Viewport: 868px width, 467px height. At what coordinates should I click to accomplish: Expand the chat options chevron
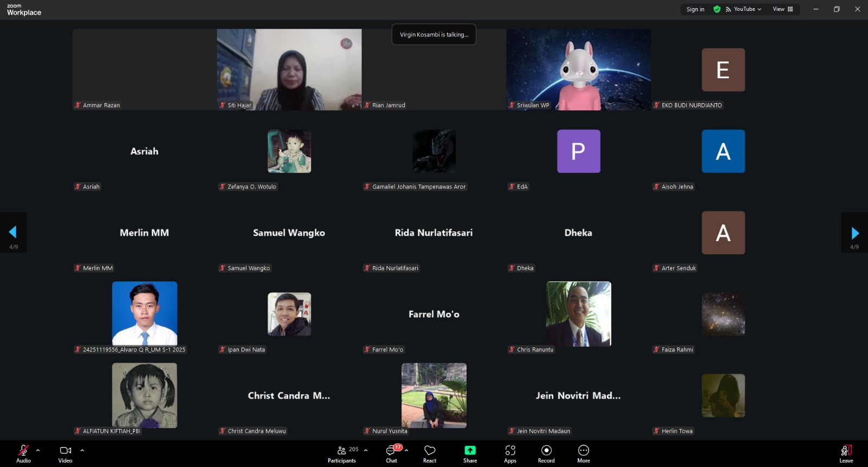tap(406, 450)
